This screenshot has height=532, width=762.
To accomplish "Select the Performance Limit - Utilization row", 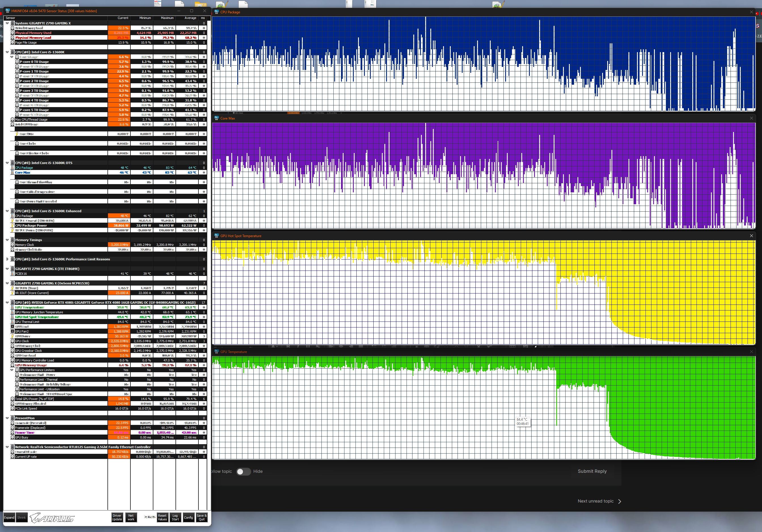I will [105, 390].
